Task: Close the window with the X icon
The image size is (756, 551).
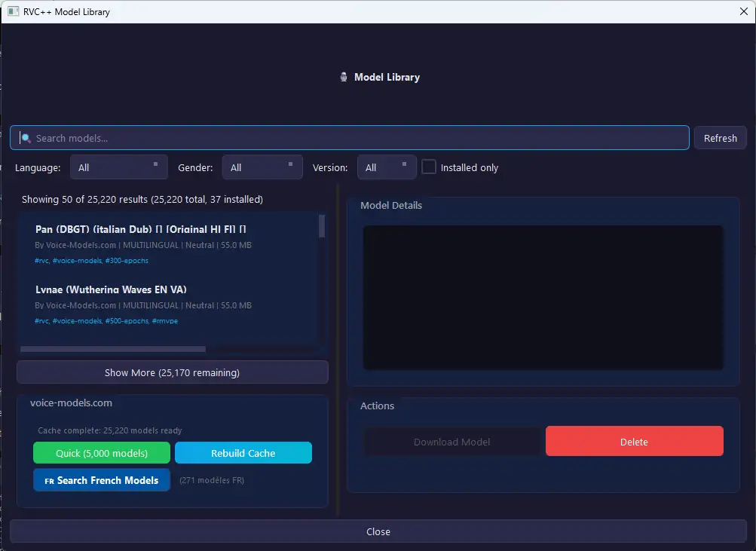Action: tap(743, 11)
